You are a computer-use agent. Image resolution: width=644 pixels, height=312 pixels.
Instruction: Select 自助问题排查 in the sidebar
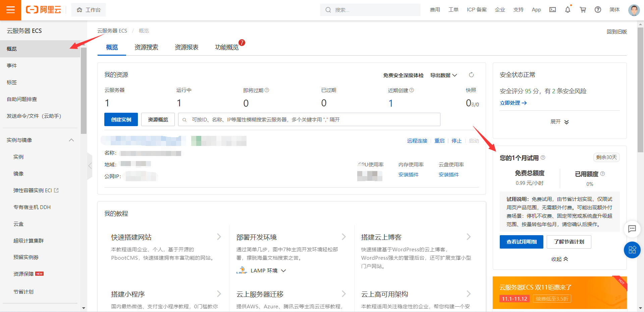[x=40, y=99]
